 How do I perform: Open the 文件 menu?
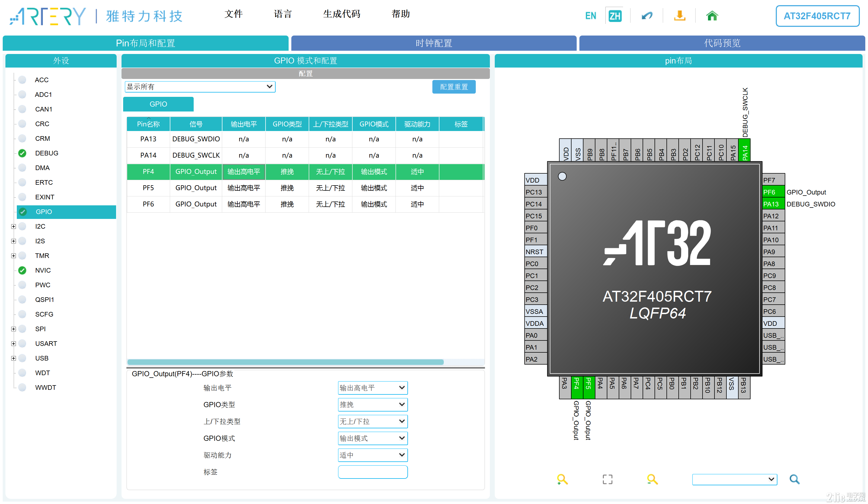pos(234,14)
